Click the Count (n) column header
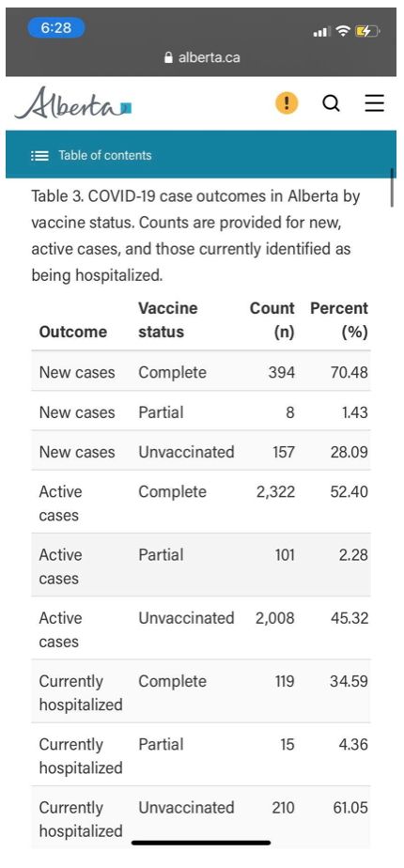 [x=272, y=320]
